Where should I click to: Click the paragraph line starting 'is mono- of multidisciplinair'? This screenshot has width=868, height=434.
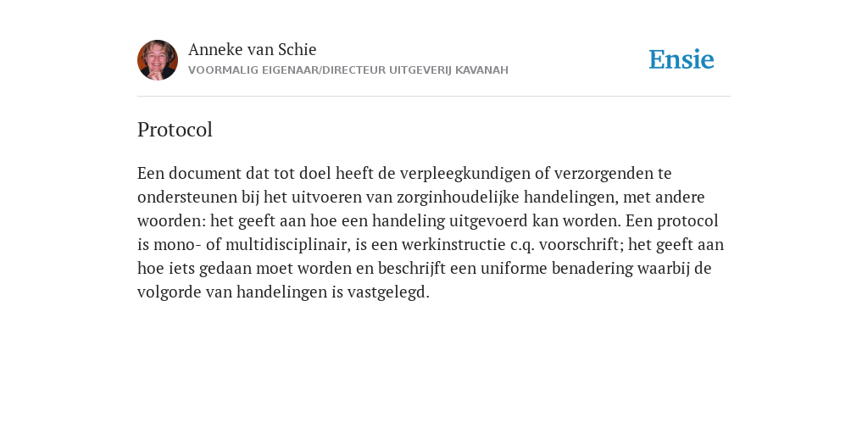point(431,245)
